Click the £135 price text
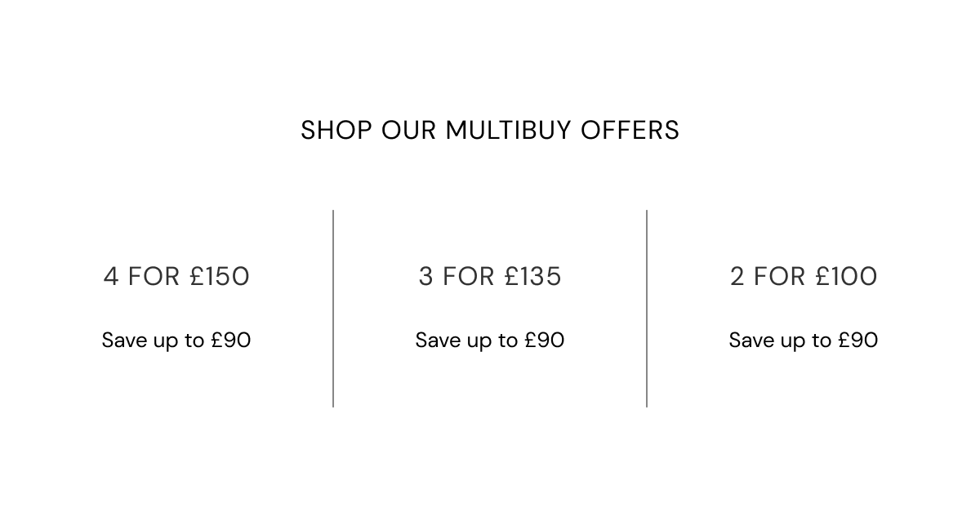980x521 pixels. (x=532, y=276)
